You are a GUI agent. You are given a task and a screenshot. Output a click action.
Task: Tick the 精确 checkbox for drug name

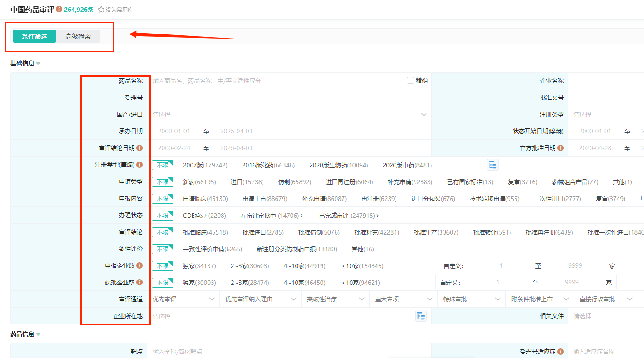click(x=411, y=81)
